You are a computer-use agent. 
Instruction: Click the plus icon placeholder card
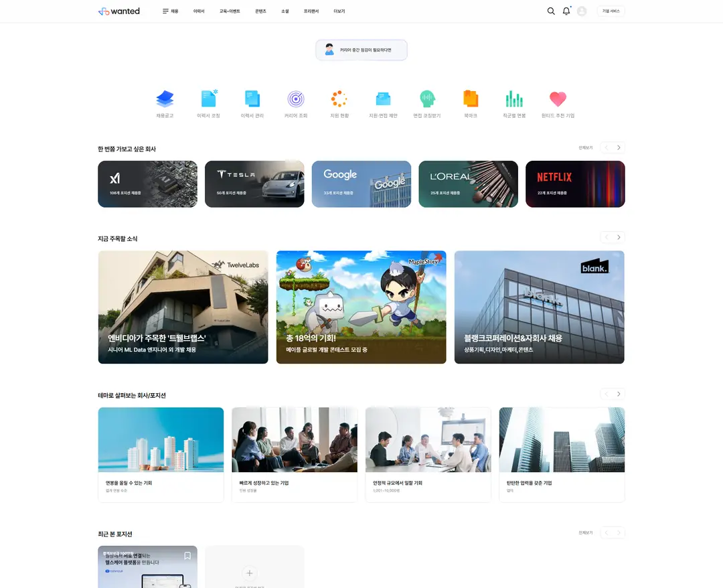tap(250, 573)
